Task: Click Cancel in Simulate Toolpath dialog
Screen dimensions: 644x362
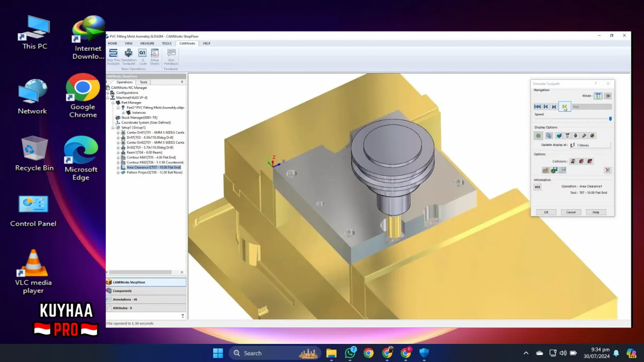Action: click(x=571, y=212)
